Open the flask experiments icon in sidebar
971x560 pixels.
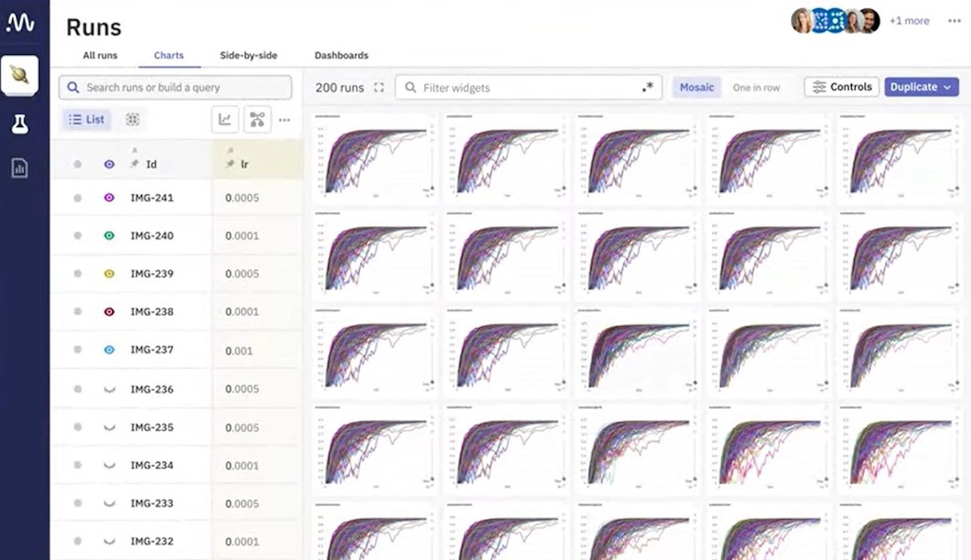pos(20,124)
